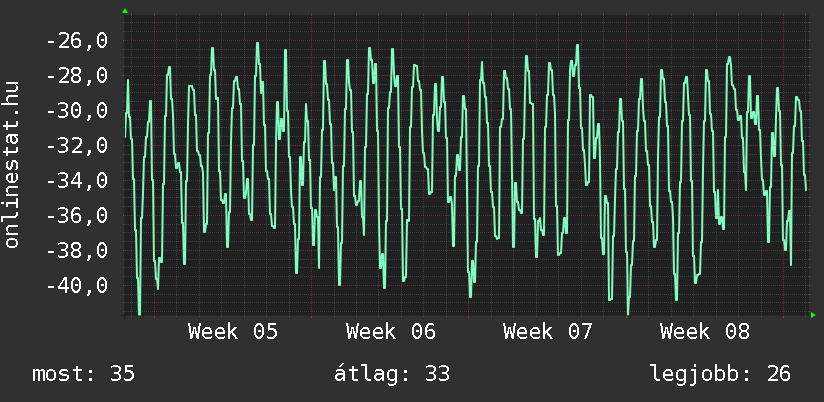Click the green arrow atop the y-axis
This screenshot has width=824, height=402.
(x=124, y=11)
